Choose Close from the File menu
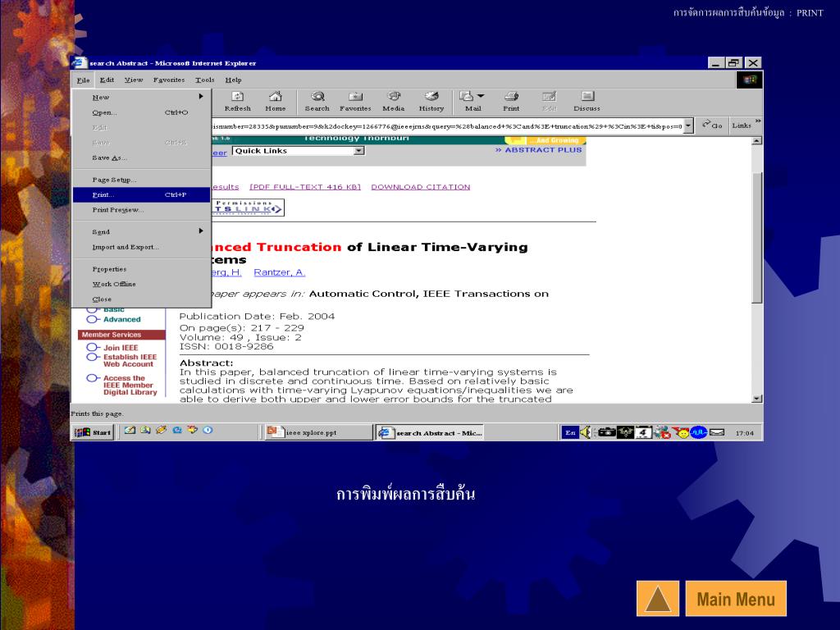840x630 pixels. click(x=141, y=299)
